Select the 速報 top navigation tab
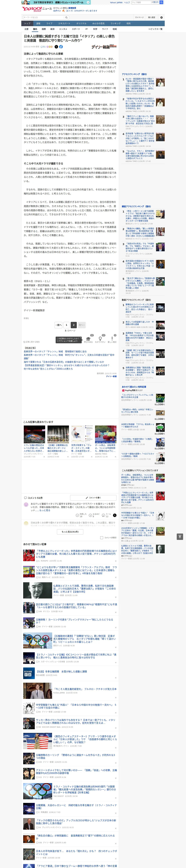 (38, 24)
